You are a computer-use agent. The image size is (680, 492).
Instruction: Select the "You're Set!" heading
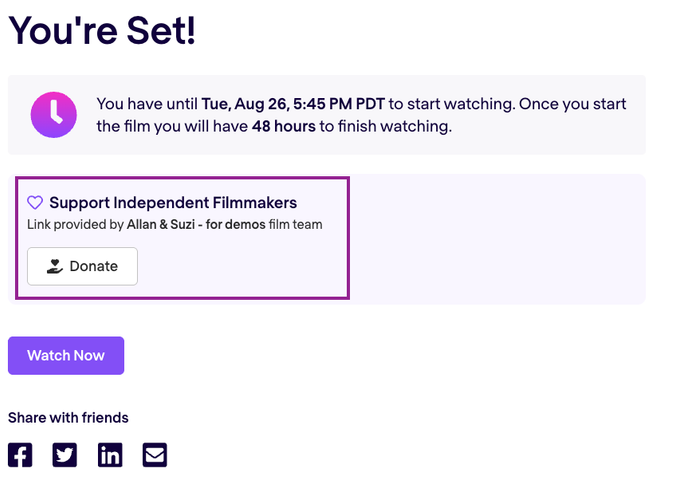click(102, 30)
